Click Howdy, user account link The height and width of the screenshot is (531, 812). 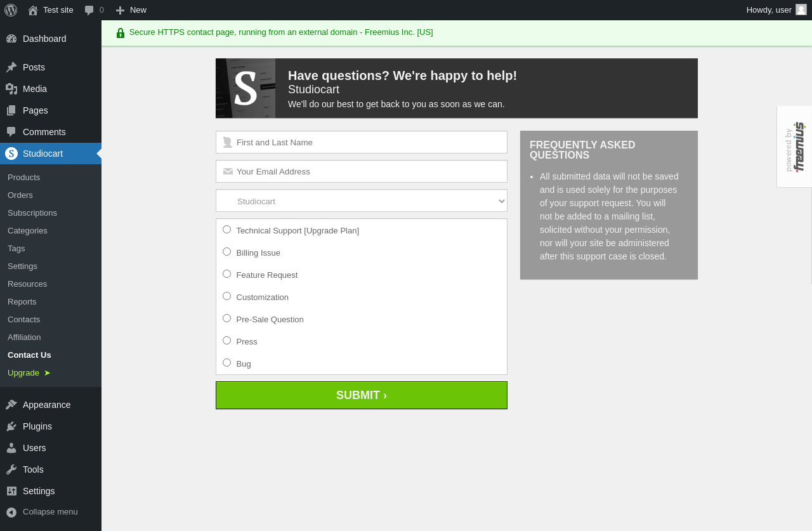[x=769, y=10]
